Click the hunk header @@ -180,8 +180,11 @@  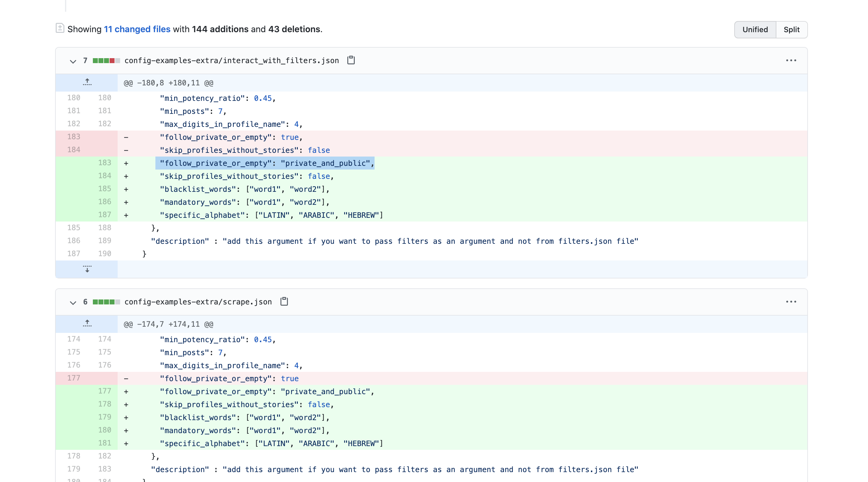(167, 83)
